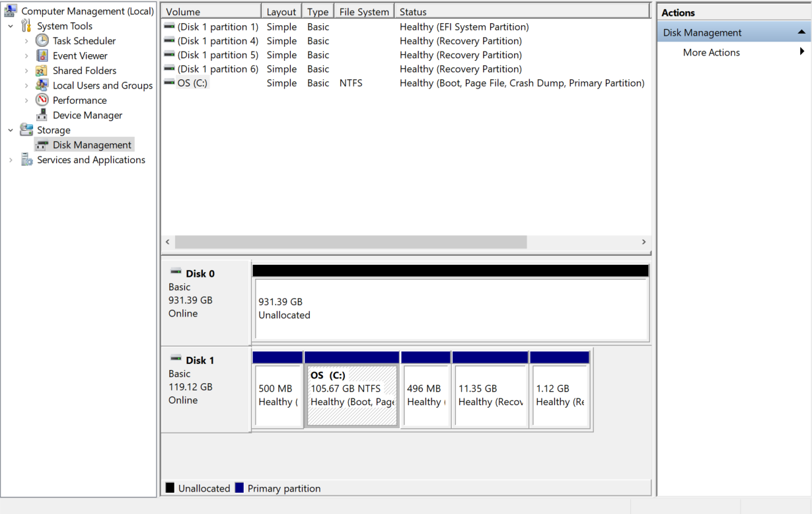Click the 'Healthy (EFI System Partition)' status text
Viewport: 812px width, 514px height.
464,27
